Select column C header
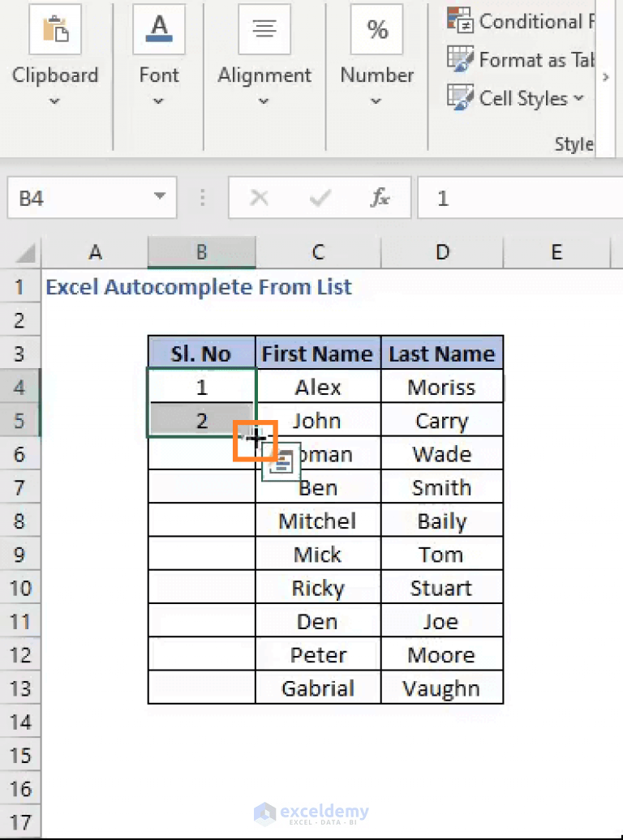 point(319,252)
